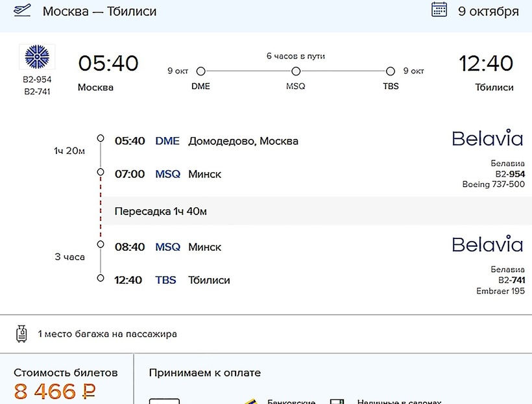Click the Belavia logo for flight B2-954
532x404 pixels.
coord(487,138)
